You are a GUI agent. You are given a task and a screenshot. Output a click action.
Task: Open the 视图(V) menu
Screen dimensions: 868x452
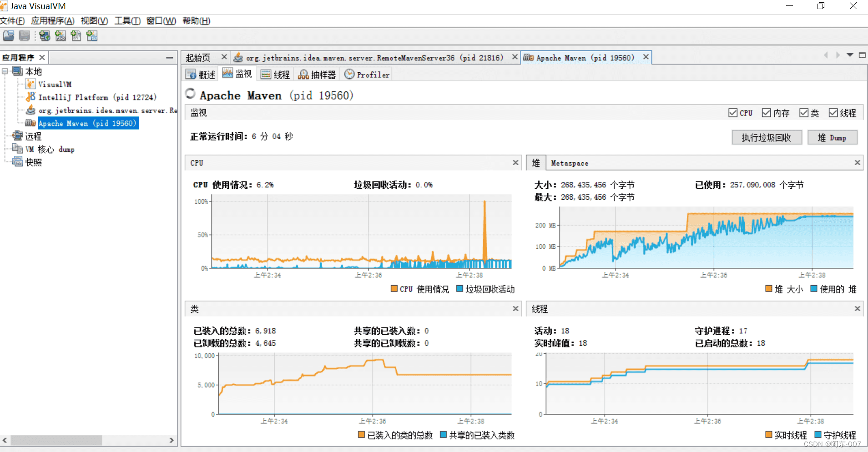pyautogui.click(x=94, y=20)
